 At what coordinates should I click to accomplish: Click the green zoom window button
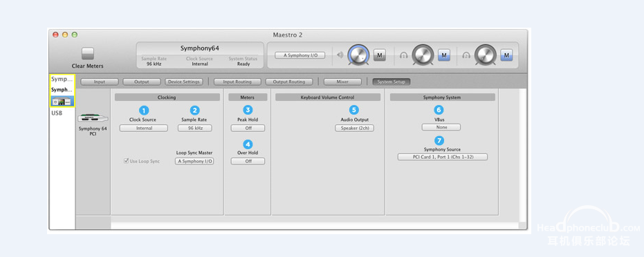click(x=74, y=35)
